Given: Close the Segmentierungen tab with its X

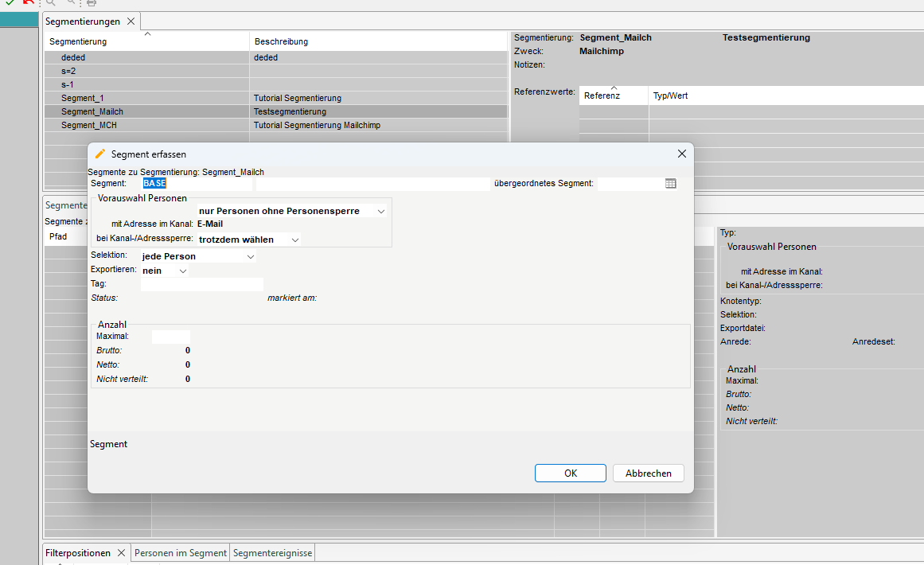Looking at the screenshot, I should click(131, 21).
